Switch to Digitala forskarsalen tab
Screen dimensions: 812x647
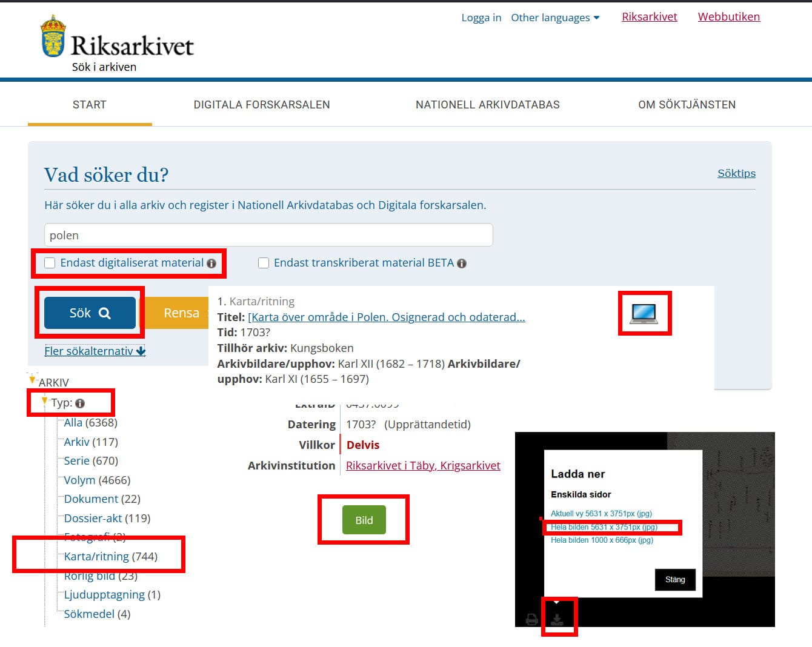pos(261,105)
